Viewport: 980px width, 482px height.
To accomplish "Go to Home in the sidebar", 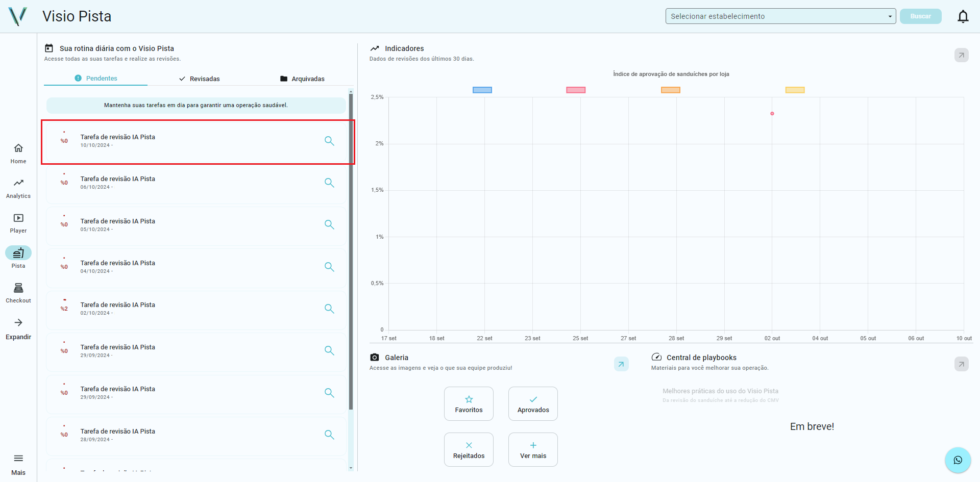I will tap(18, 154).
